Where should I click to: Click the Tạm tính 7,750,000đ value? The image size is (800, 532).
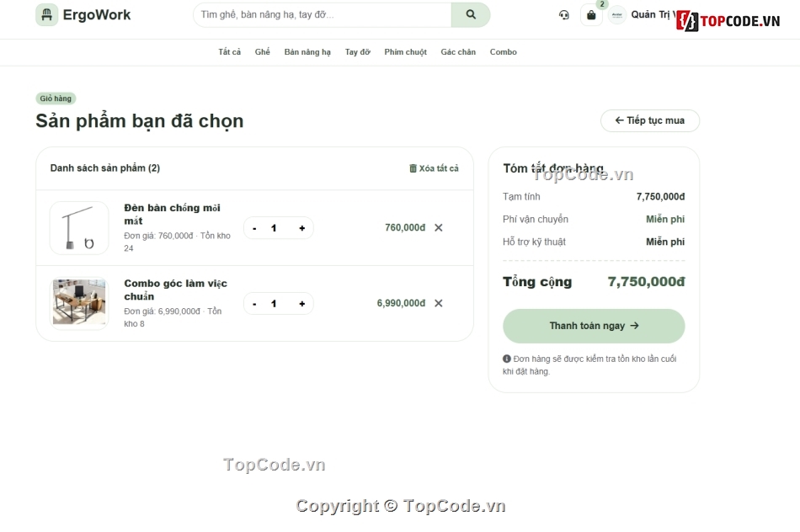pyautogui.click(x=660, y=196)
